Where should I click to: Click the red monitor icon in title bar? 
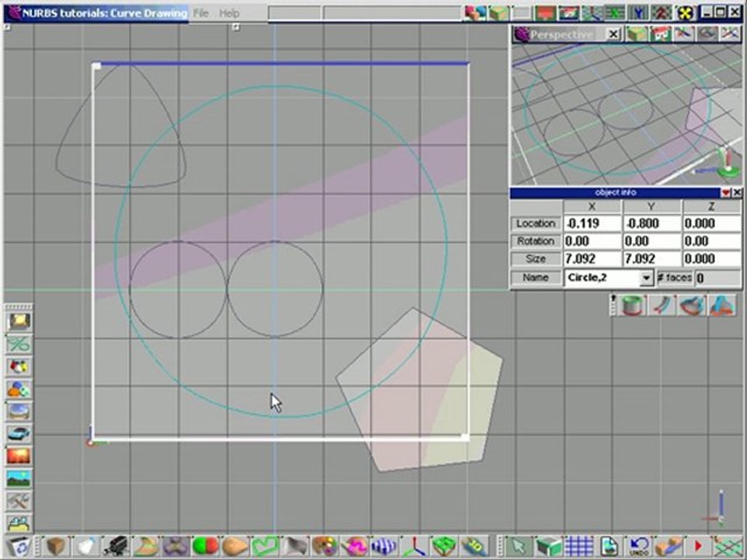[x=545, y=13]
